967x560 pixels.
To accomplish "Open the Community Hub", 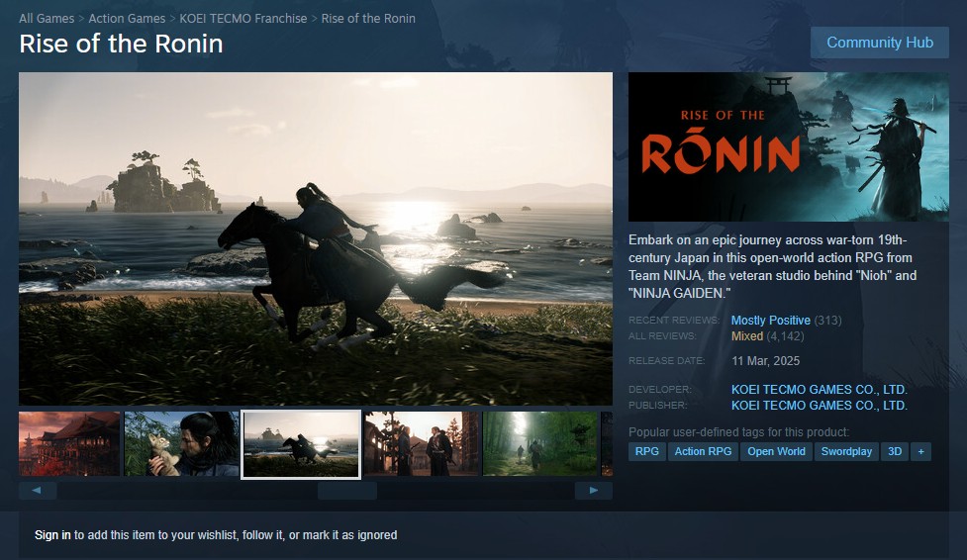I will point(880,43).
